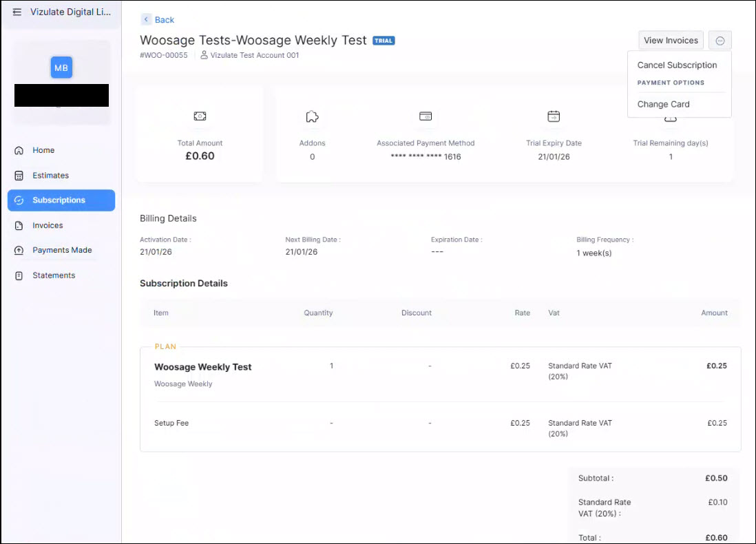Image resolution: width=756 pixels, height=544 pixels.
Task: Select Cancel Subscription from the menu
Action: click(x=677, y=65)
